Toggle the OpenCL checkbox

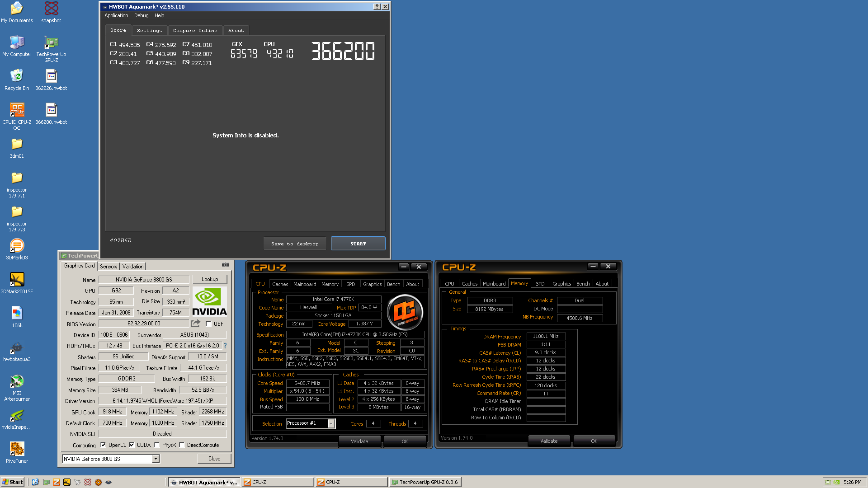[x=103, y=445]
